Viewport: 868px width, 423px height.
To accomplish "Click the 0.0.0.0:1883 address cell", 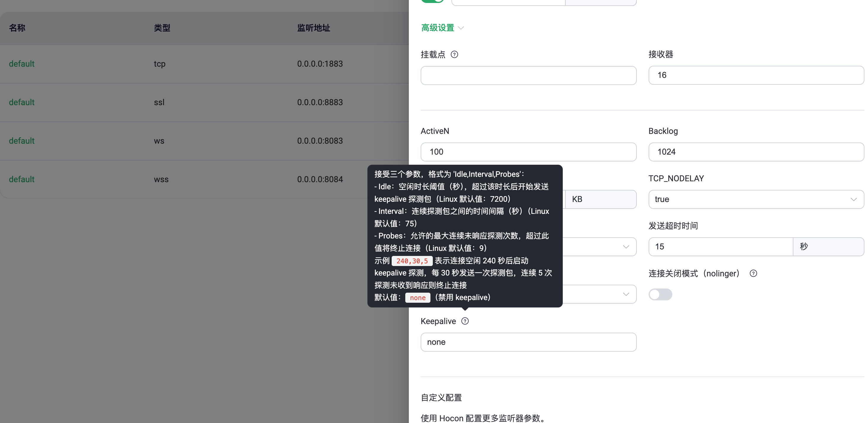I will pos(320,64).
